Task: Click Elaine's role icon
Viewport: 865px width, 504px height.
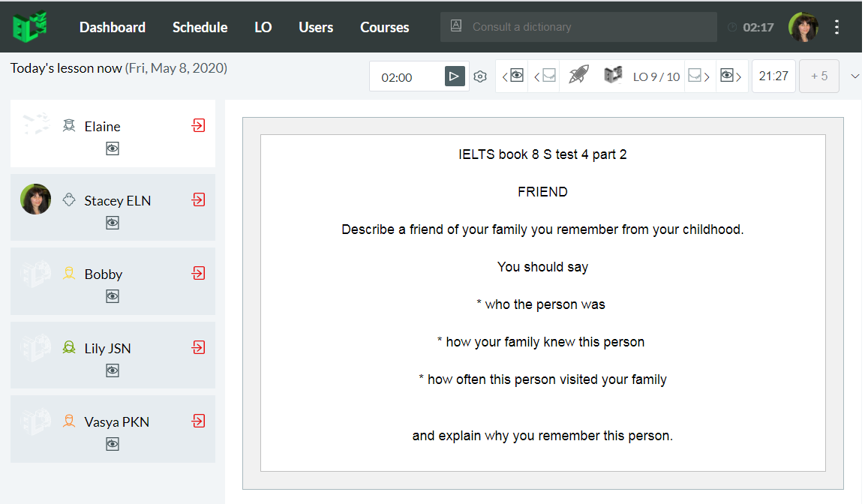Action: [69, 126]
